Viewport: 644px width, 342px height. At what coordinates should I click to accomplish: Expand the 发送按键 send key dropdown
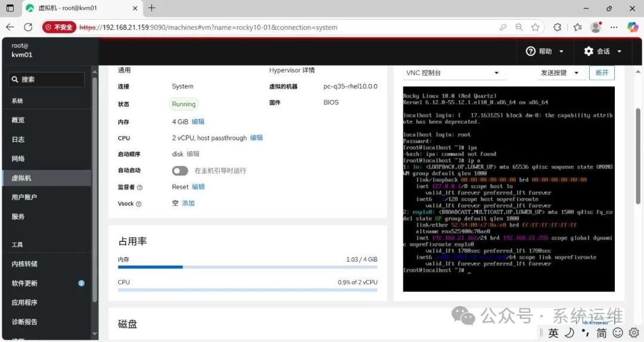click(561, 73)
